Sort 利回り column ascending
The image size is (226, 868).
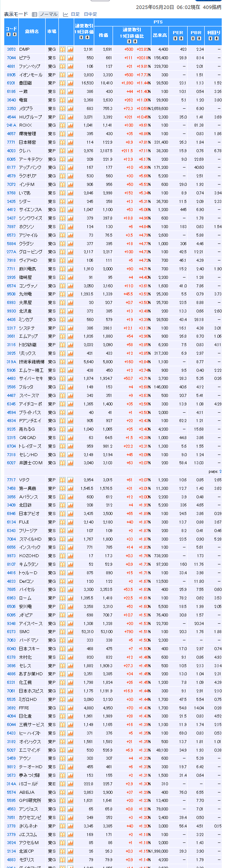tap(210, 38)
